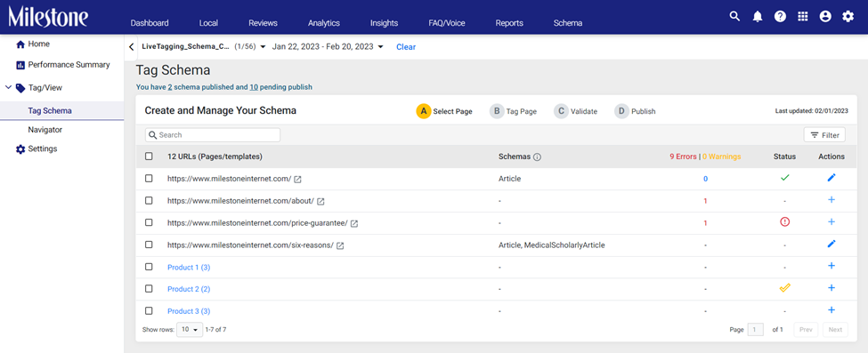Open the Dashboard menu

click(150, 23)
